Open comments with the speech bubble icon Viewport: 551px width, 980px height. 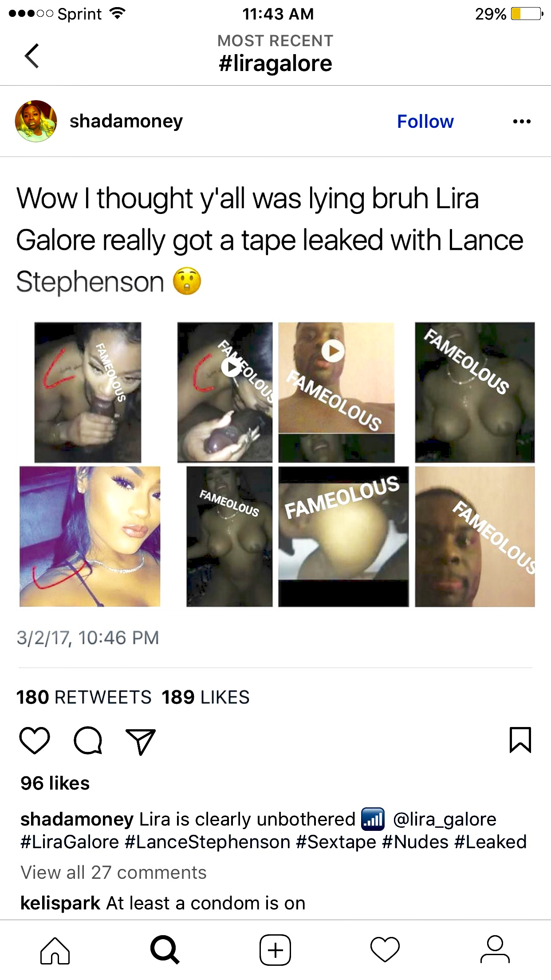pos(88,740)
